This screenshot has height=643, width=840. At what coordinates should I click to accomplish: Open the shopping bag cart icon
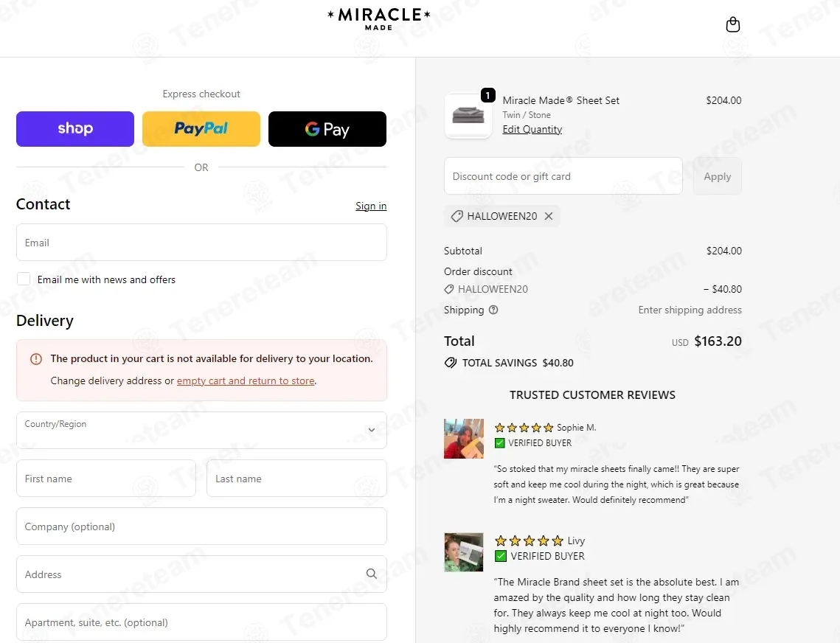pyautogui.click(x=732, y=25)
